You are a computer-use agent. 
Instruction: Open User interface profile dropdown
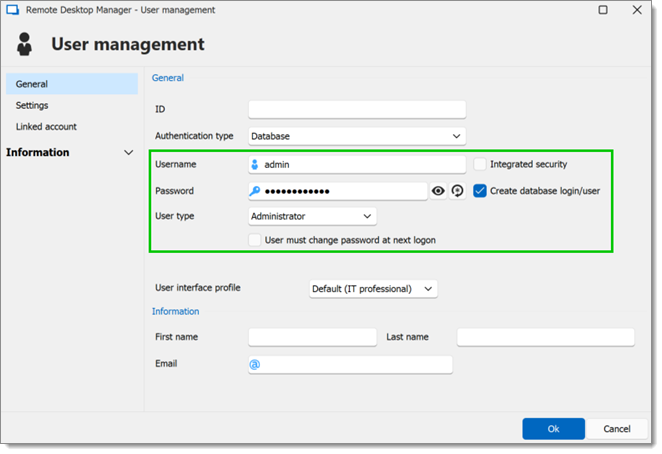click(x=373, y=289)
